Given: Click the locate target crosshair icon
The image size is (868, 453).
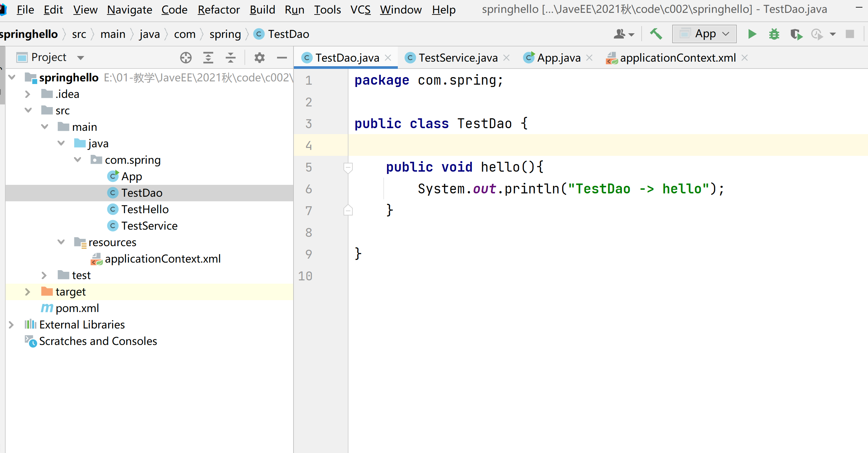Looking at the screenshot, I should pyautogui.click(x=186, y=58).
